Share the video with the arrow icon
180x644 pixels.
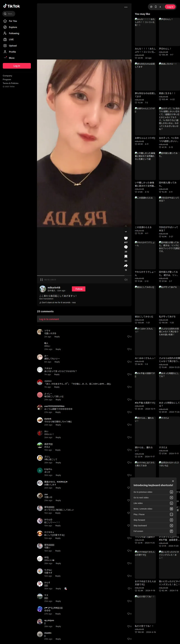(x=126, y=266)
